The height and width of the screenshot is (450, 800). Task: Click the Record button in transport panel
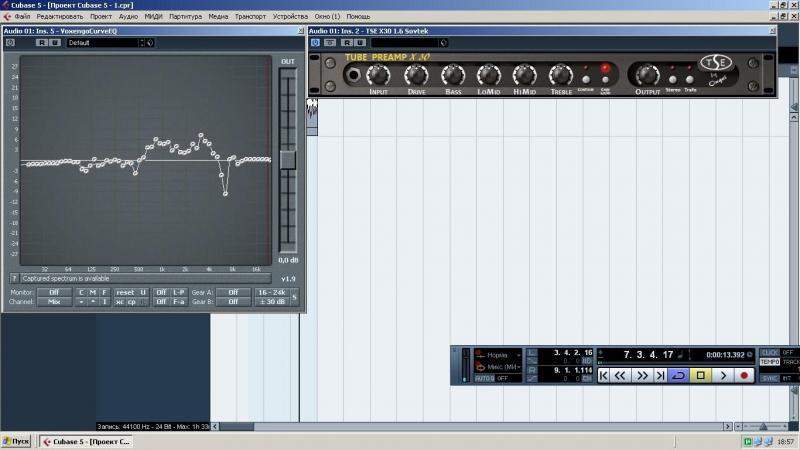[744, 376]
